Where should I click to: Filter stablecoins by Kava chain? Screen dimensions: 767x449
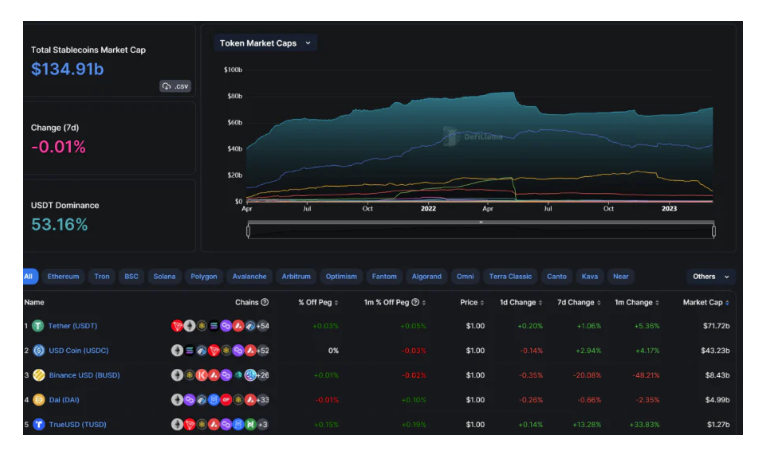click(x=589, y=276)
